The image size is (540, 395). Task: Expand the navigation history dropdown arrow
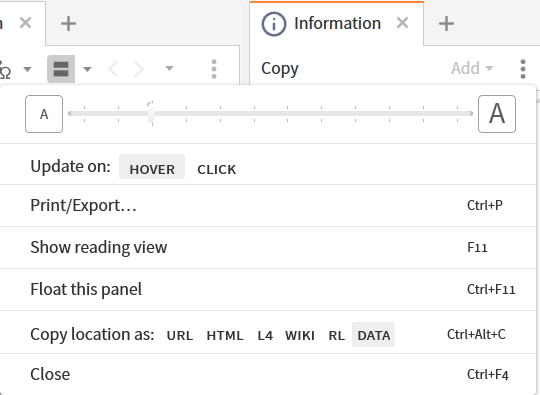169,68
